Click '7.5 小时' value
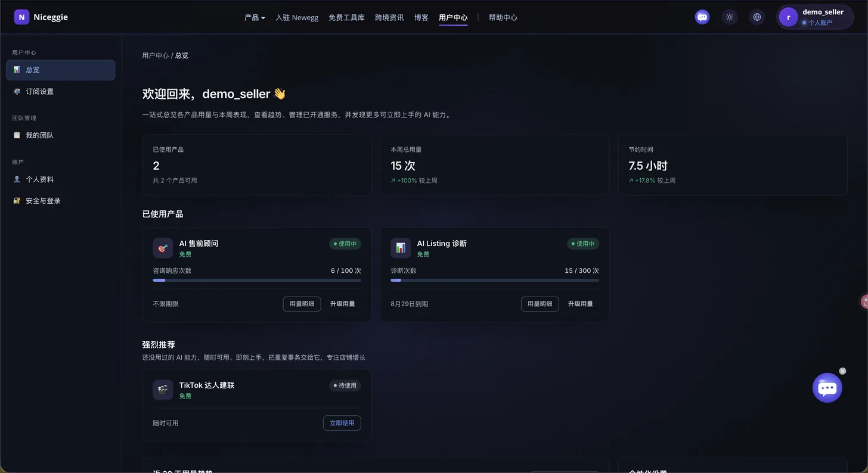Viewport: 868px width, 473px height. pos(648,166)
